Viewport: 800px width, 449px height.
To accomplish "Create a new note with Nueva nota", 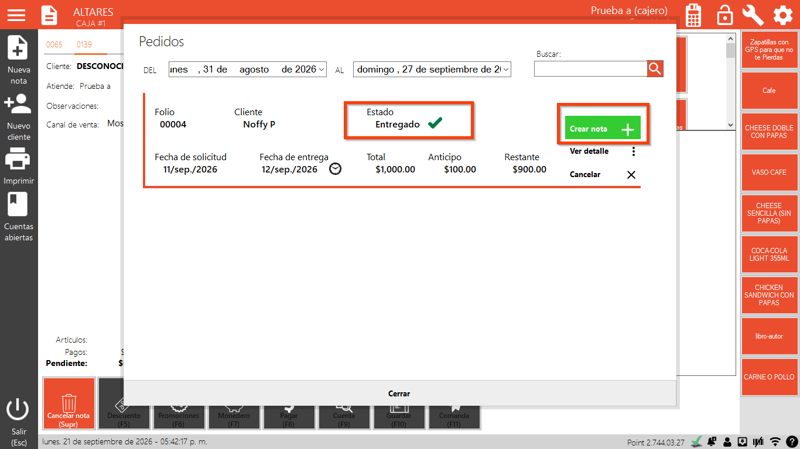I will 18,61.
